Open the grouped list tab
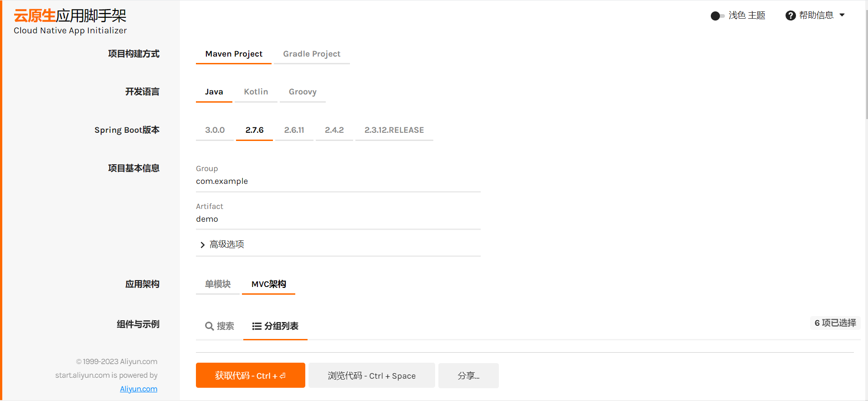The width and height of the screenshot is (868, 401). [275, 326]
